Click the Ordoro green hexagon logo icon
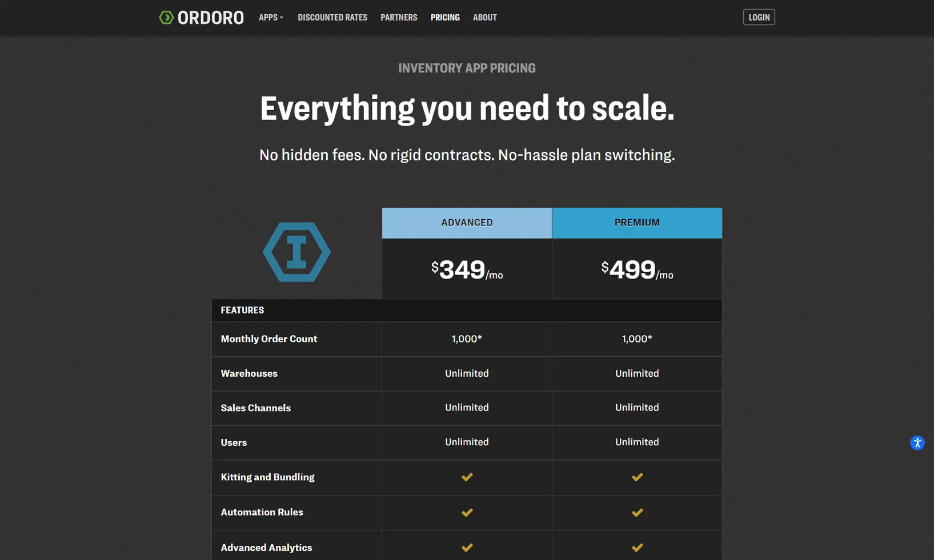Viewport: 934px width, 560px height. click(x=166, y=18)
